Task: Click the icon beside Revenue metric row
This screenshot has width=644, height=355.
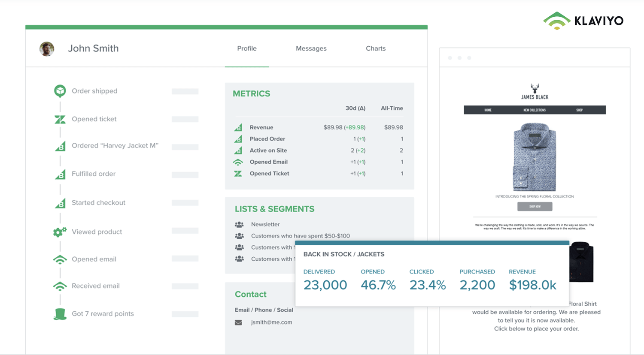Action: 238,127
